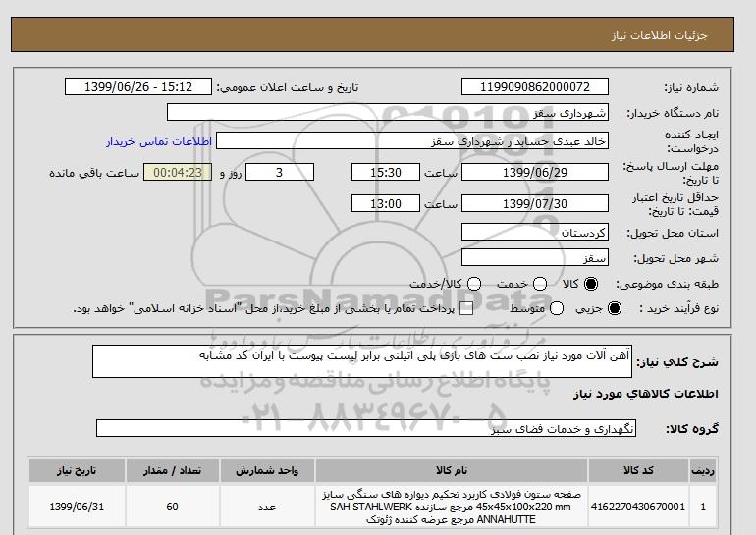Click the remaining days field 3
This screenshot has height=535, width=756.
[280, 172]
